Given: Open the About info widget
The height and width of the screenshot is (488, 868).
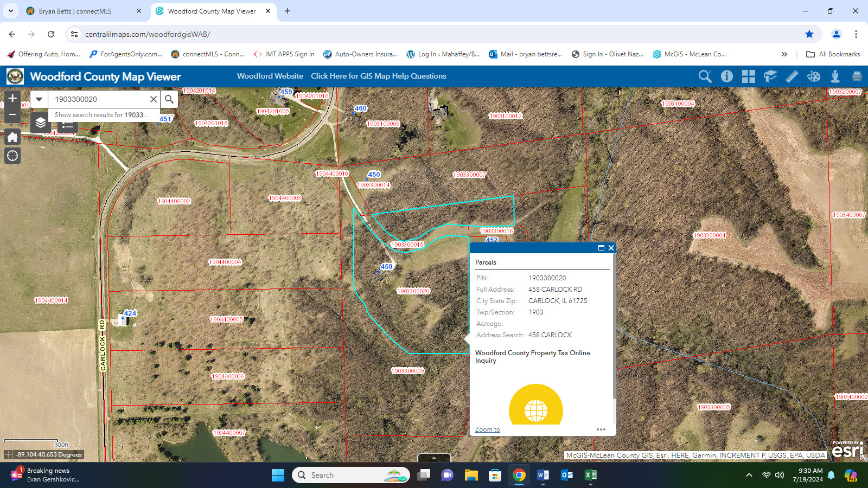Looking at the screenshot, I should (x=726, y=76).
